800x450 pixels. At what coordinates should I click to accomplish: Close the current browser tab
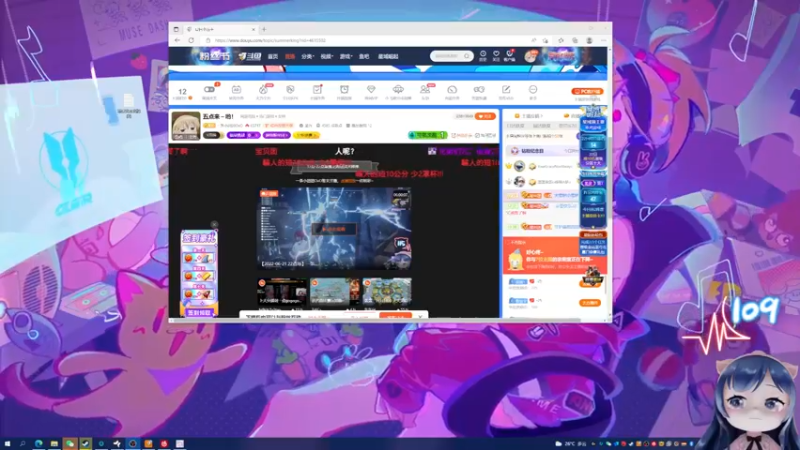pyautogui.click(x=254, y=30)
